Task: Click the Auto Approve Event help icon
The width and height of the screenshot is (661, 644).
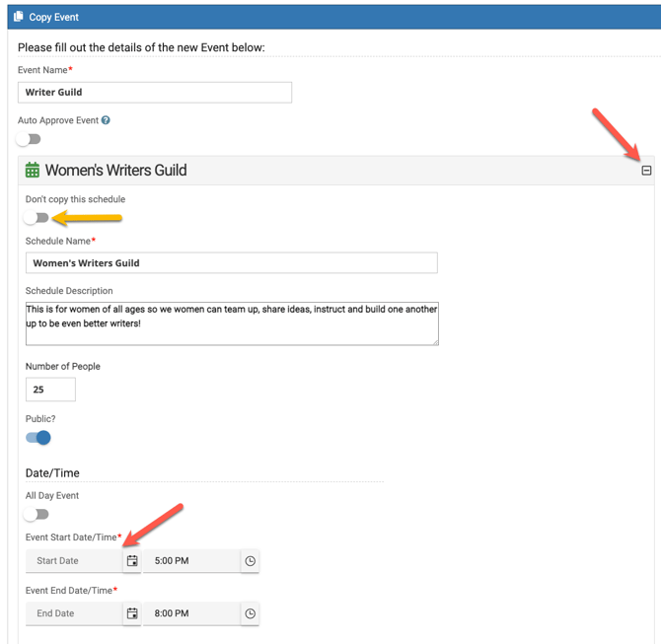Action: tap(106, 120)
